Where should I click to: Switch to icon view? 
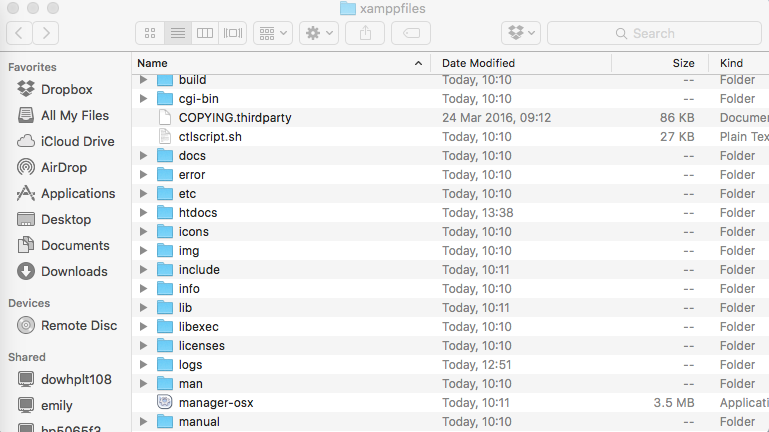click(150, 33)
